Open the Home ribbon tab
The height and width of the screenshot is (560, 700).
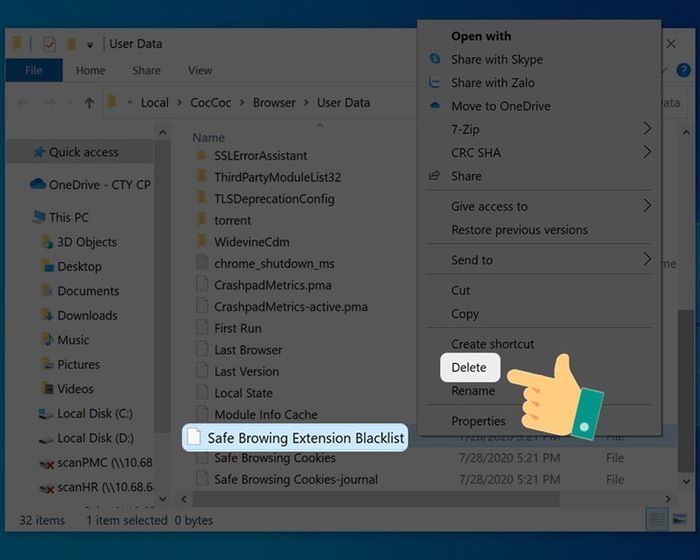click(x=91, y=71)
